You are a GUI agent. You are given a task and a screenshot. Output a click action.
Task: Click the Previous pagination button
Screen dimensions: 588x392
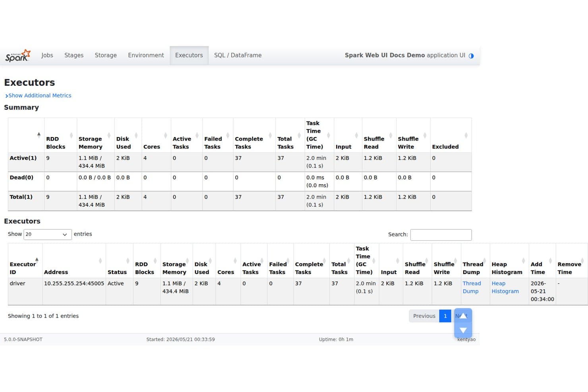pyautogui.click(x=424, y=316)
